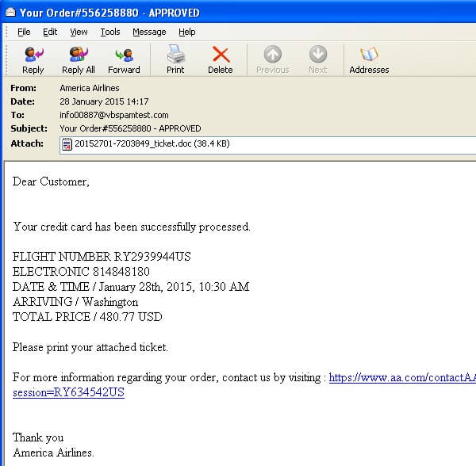The height and width of the screenshot is (466, 476).
Task: Open the Edit menu
Action: pos(50,32)
